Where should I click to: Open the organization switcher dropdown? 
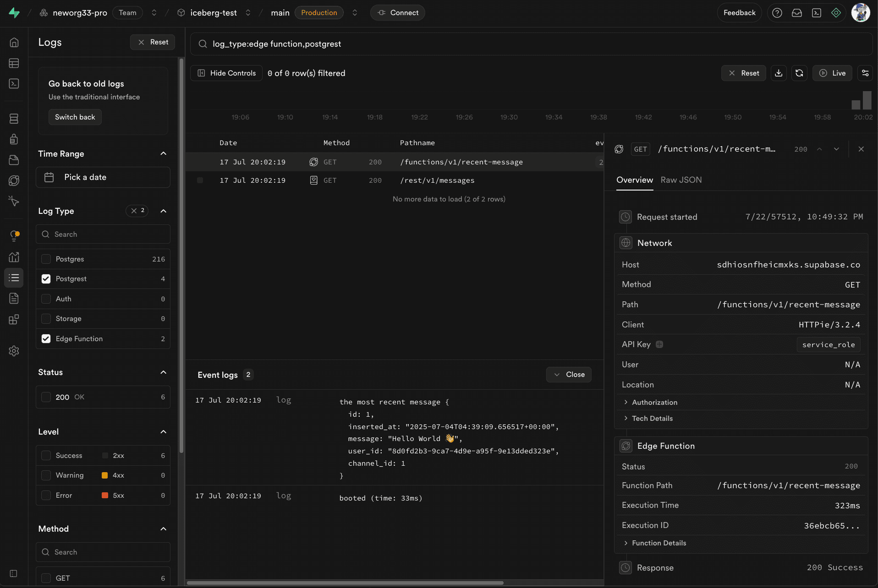(x=154, y=13)
